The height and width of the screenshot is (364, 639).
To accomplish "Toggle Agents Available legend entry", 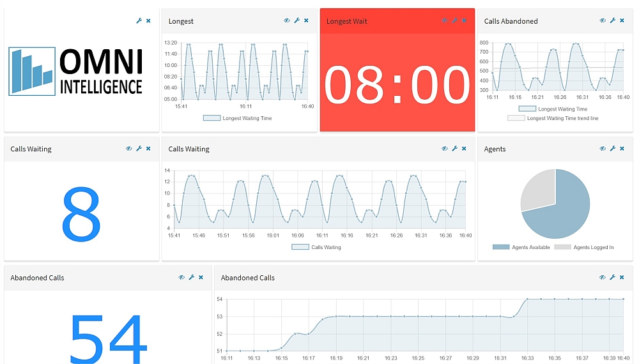I will click(x=521, y=247).
